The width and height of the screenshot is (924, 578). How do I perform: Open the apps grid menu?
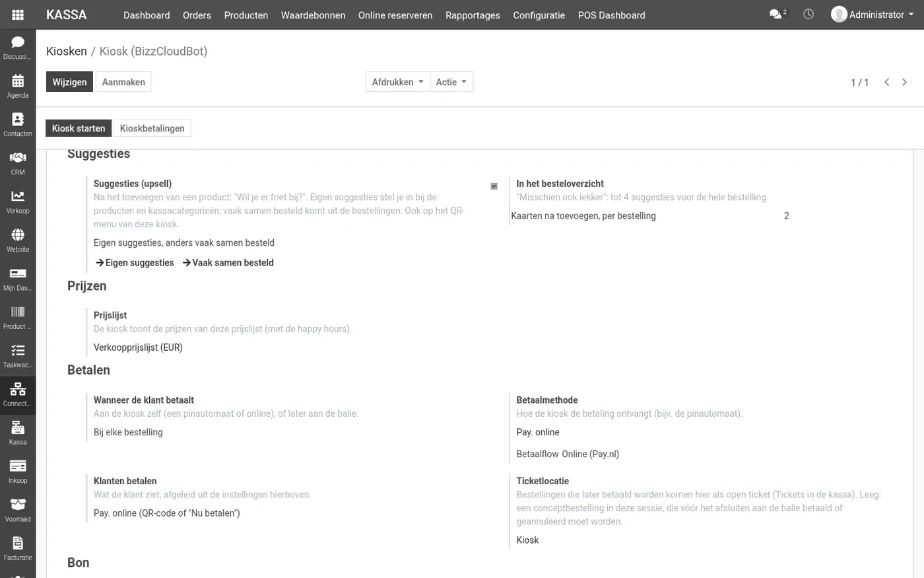[x=18, y=15]
